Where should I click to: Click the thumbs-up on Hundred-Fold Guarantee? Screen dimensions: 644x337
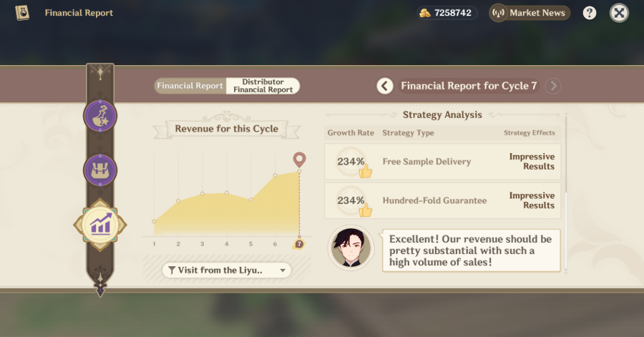click(x=366, y=210)
